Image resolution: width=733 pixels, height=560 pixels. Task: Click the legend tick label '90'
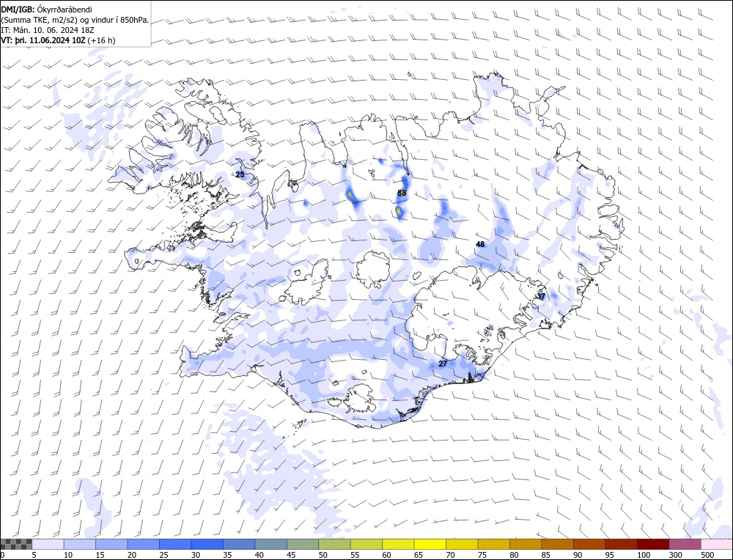point(578,555)
